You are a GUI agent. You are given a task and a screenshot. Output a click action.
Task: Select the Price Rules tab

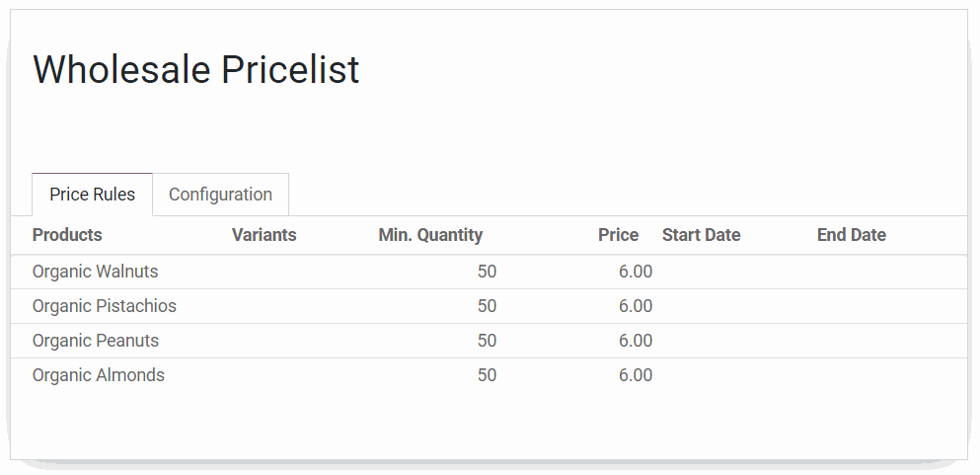click(x=93, y=195)
